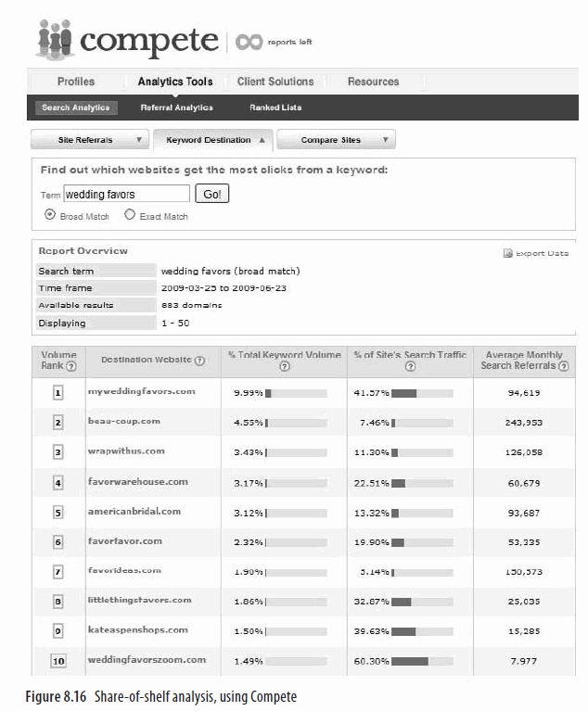Click help icon next to Destination Website

[199, 361]
